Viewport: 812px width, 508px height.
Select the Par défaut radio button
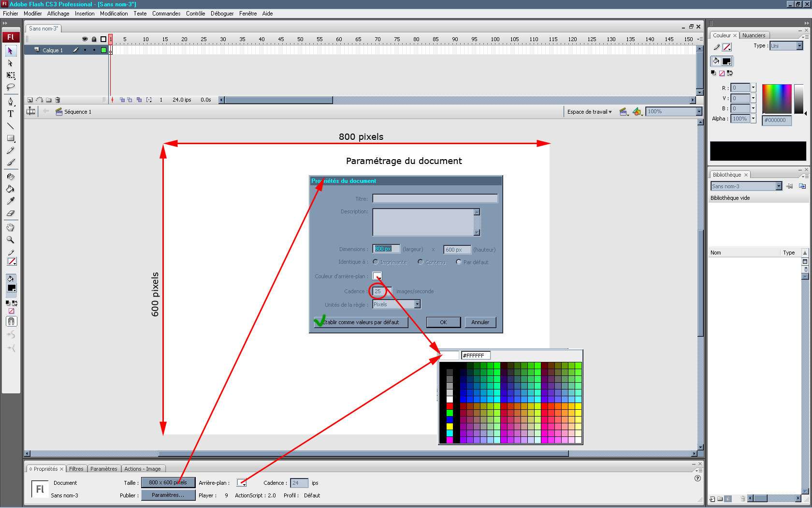coord(459,262)
